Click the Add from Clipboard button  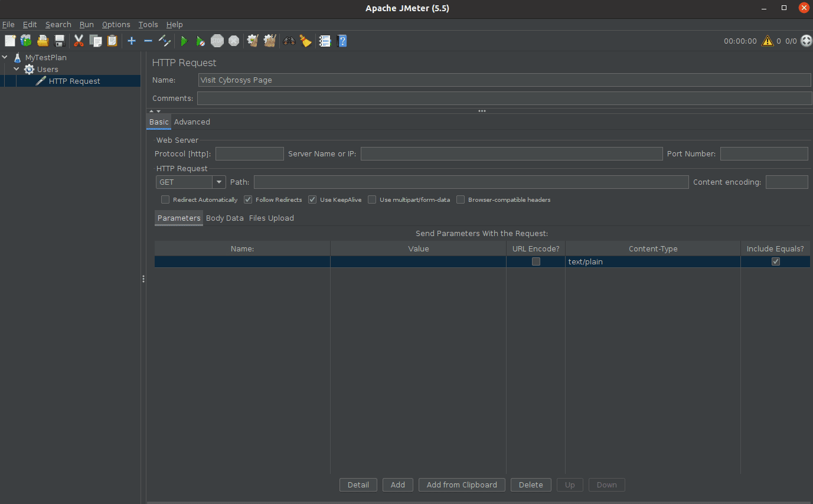tap(462, 485)
